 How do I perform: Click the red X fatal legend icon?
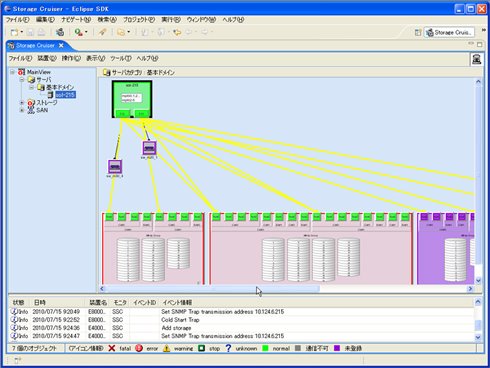click(x=112, y=348)
